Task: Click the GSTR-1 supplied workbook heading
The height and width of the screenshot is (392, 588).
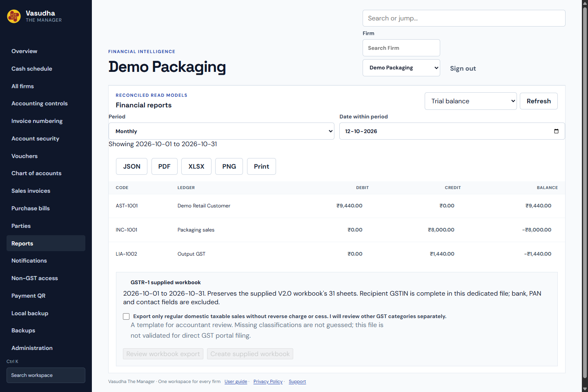Action: click(x=165, y=283)
